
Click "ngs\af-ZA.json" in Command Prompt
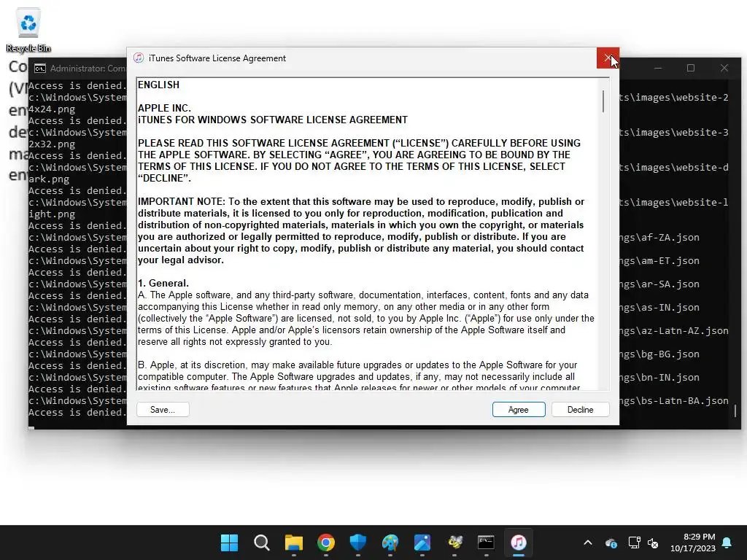659,237
